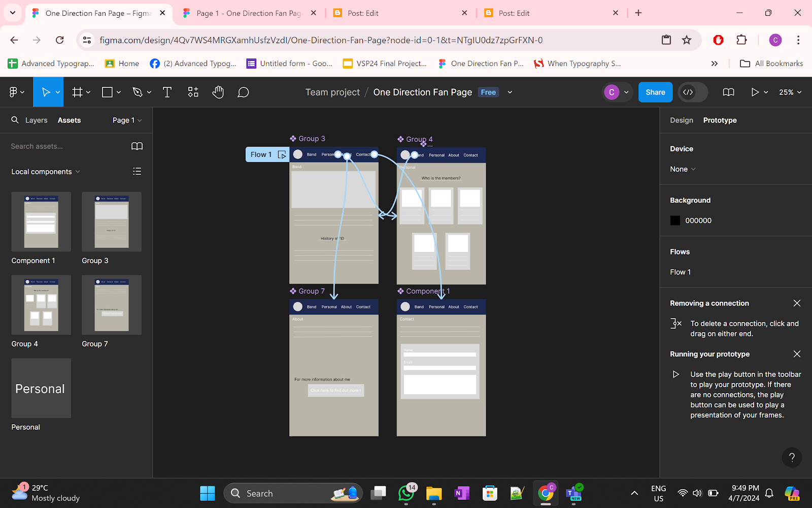Viewport: 812px width, 508px height.
Task: Switch to the Design tab
Action: (682, 120)
